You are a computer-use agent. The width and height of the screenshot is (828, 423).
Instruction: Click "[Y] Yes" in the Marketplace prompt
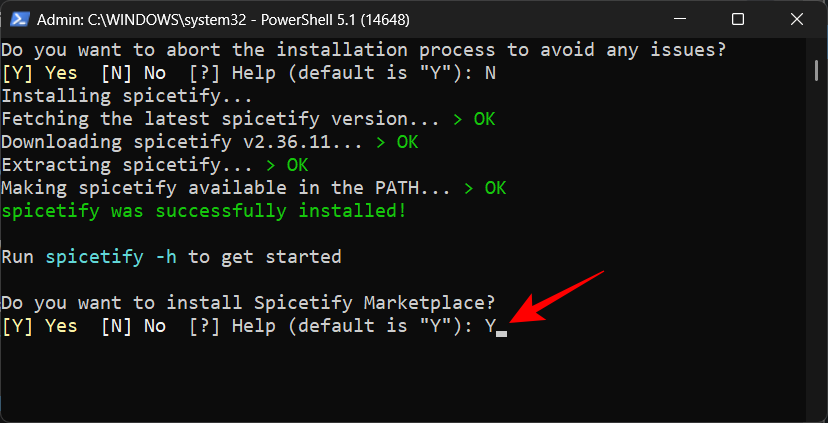(39, 326)
